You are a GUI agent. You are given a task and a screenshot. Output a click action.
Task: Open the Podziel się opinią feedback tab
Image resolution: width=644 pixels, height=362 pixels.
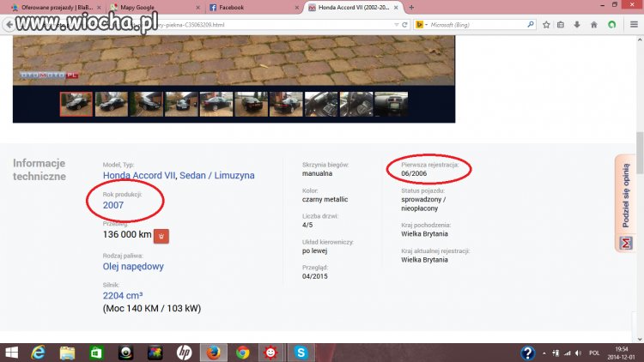point(625,203)
